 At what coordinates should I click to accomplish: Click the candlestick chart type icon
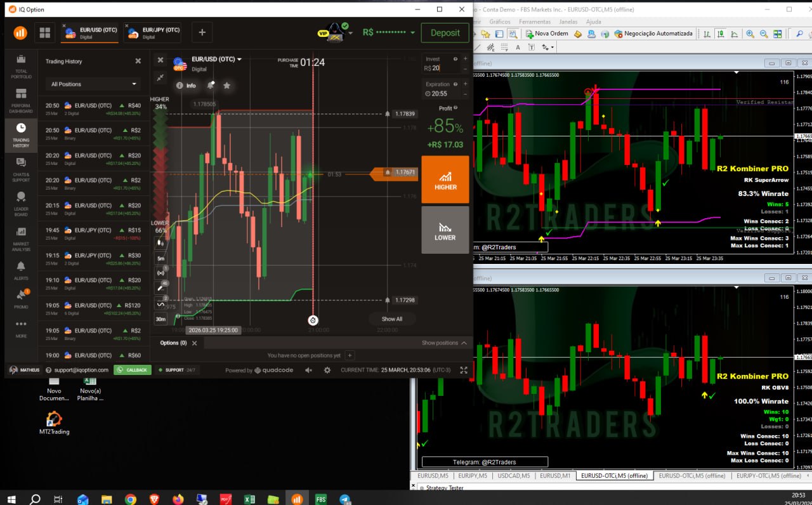tap(160, 242)
